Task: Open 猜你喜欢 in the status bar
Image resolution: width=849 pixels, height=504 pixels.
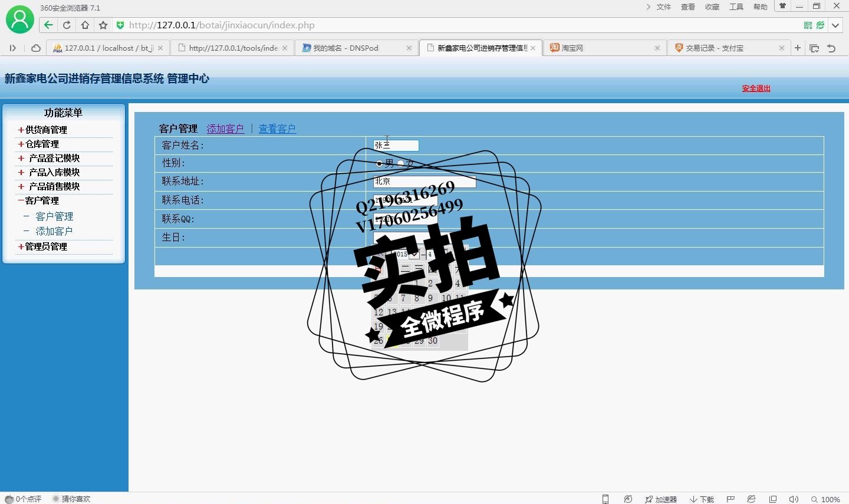Action: click(x=71, y=499)
